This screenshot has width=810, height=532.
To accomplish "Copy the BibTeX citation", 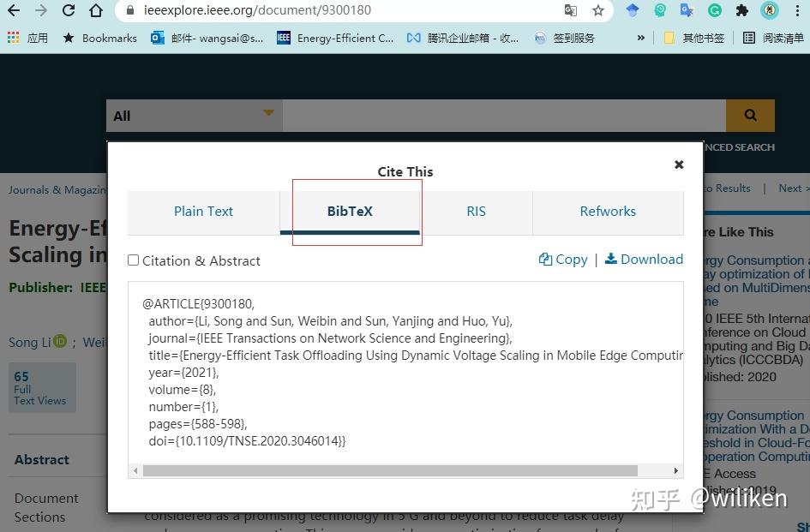I will 563,260.
